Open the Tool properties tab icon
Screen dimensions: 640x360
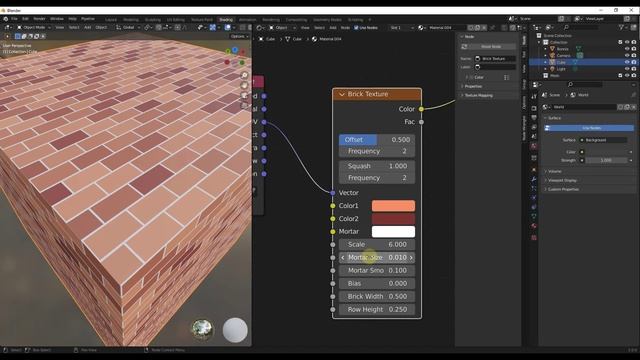(534, 97)
